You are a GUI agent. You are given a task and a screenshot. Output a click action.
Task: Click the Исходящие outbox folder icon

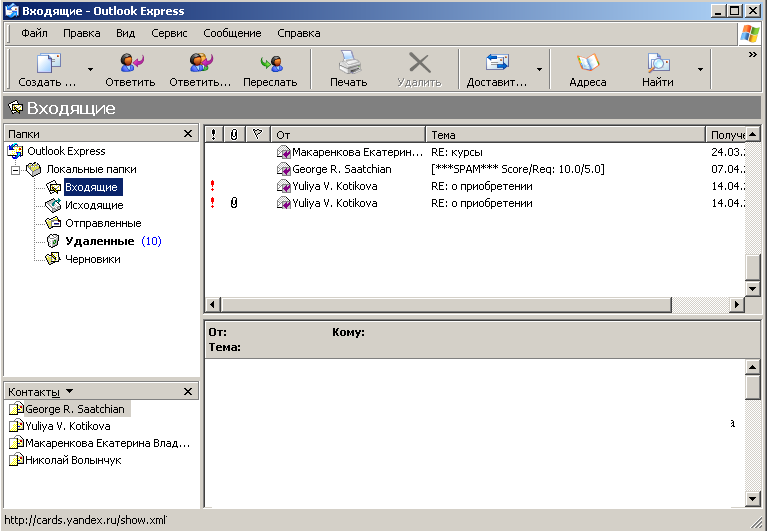[53, 205]
